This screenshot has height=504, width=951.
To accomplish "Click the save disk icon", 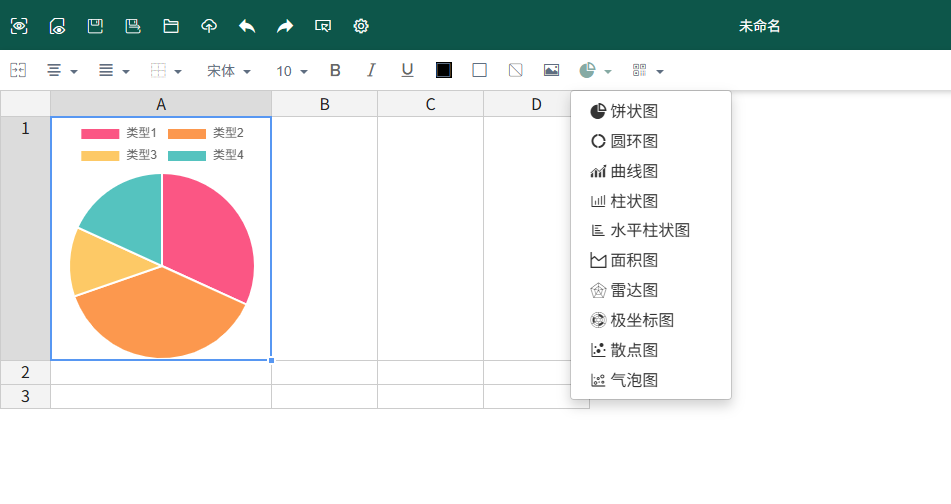I will (95, 26).
